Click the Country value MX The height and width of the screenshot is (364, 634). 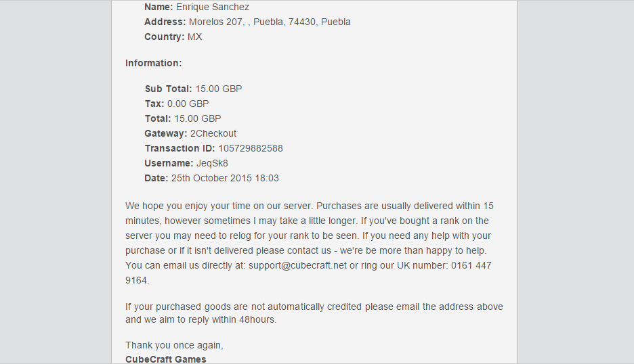tap(195, 37)
